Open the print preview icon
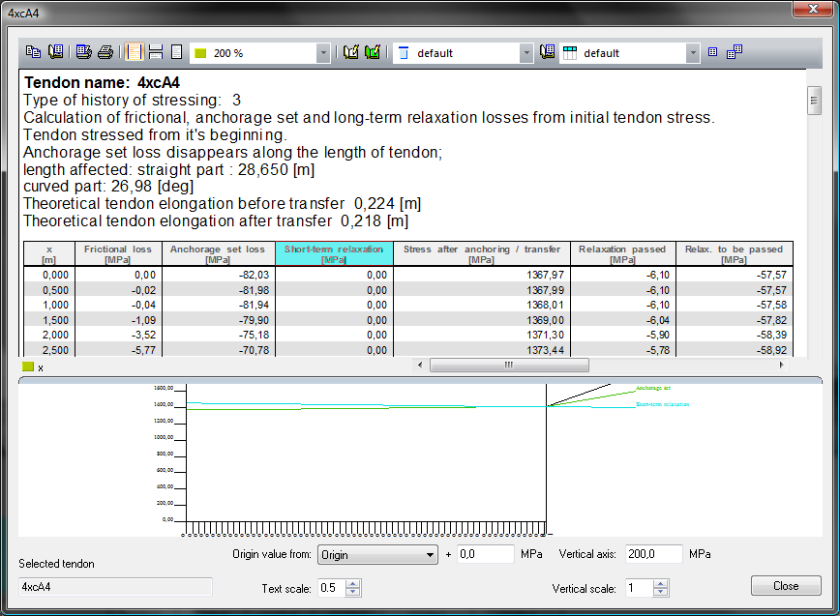This screenshot has width=840, height=616. point(83,52)
